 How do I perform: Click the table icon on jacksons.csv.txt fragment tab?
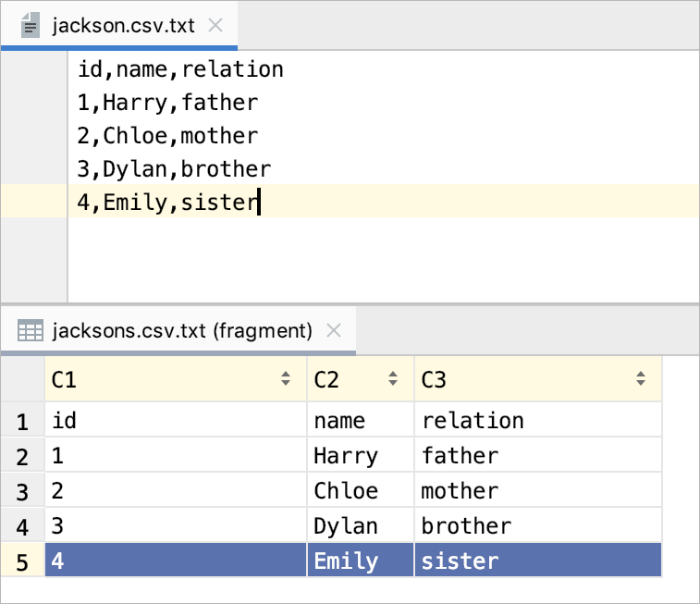(31, 330)
